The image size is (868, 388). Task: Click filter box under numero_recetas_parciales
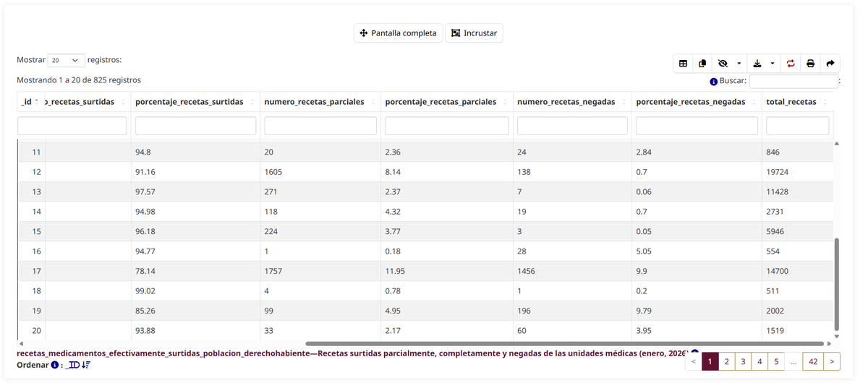320,126
